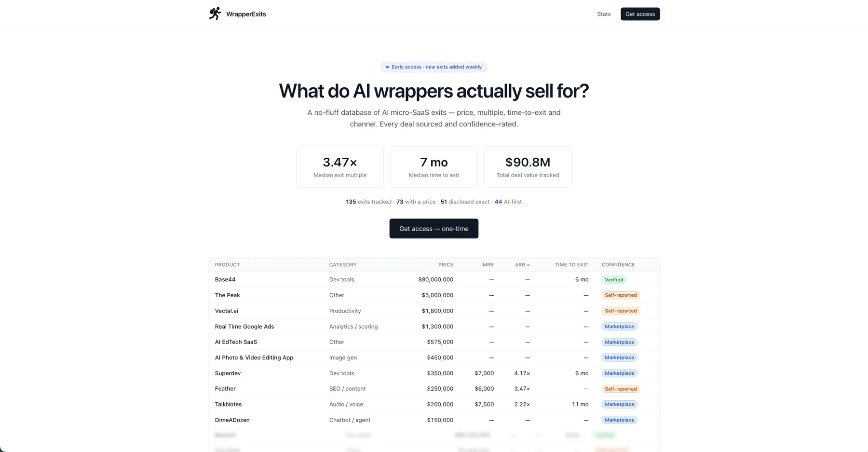Click the $150,000 price cell

point(440,420)
